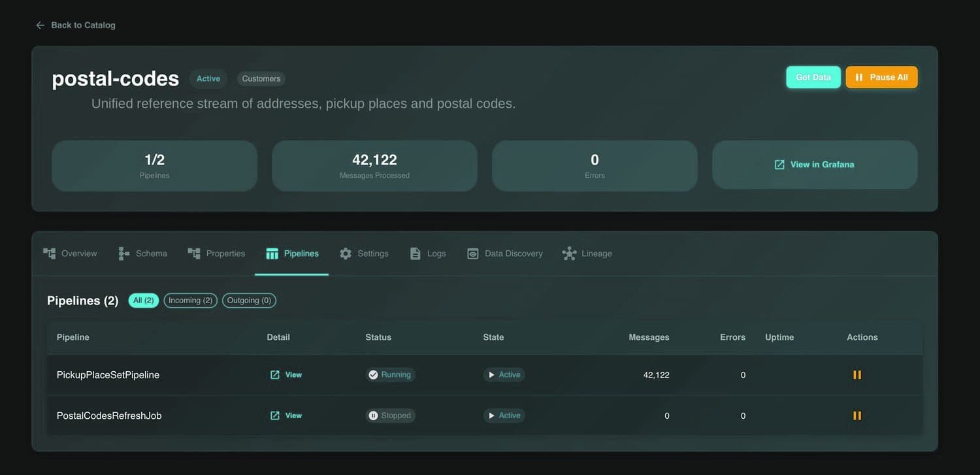
Task: Click the Settings gear icon
Action: click(x=346, y=254)
